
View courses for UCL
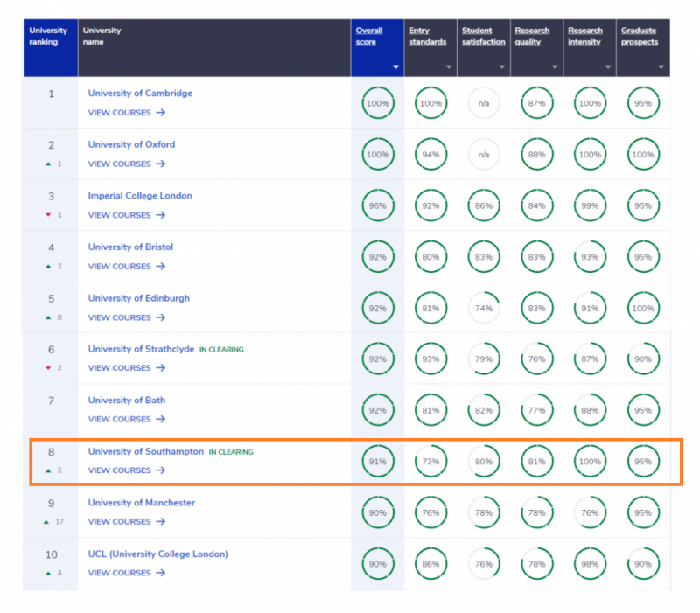[127, 573]
